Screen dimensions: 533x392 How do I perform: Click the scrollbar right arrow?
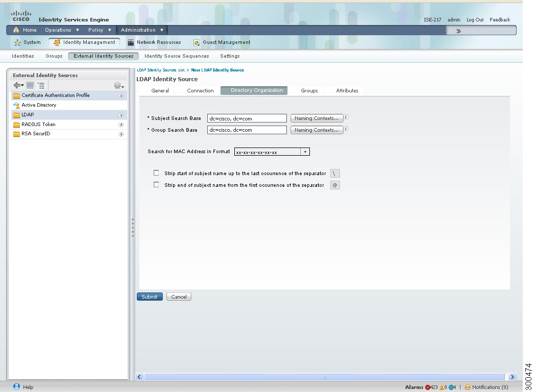pyautogui.click(x=512, y=377)
